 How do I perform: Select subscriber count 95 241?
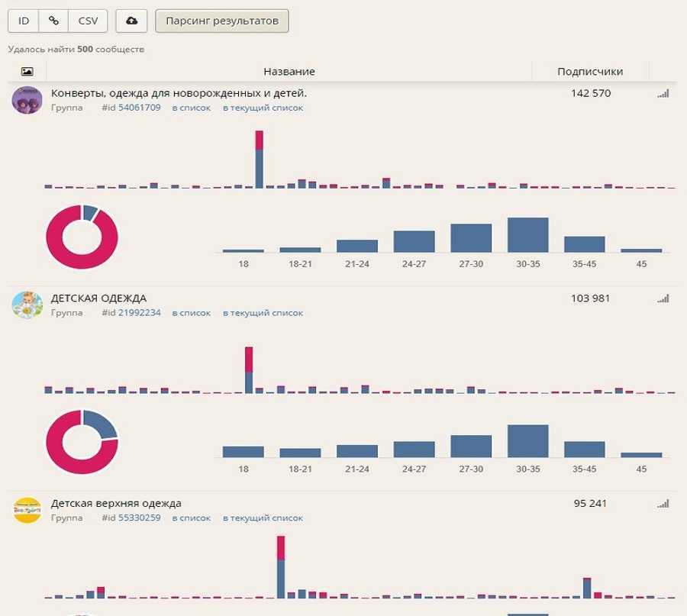pyautogui.click(x=590, y=503)
